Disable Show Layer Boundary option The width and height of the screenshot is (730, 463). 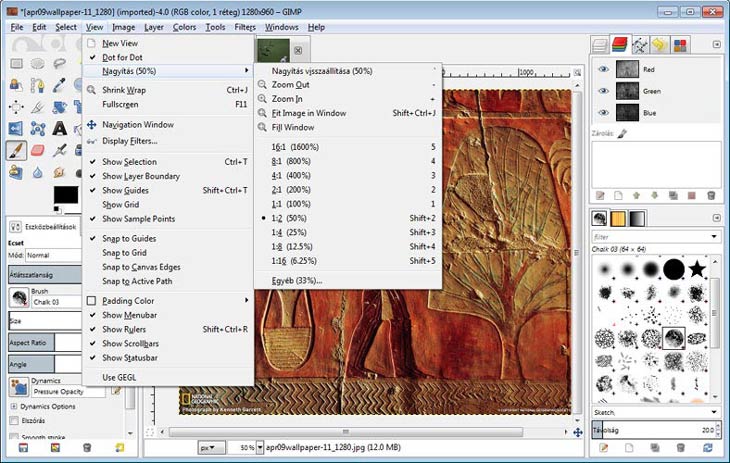click(140, 176)
